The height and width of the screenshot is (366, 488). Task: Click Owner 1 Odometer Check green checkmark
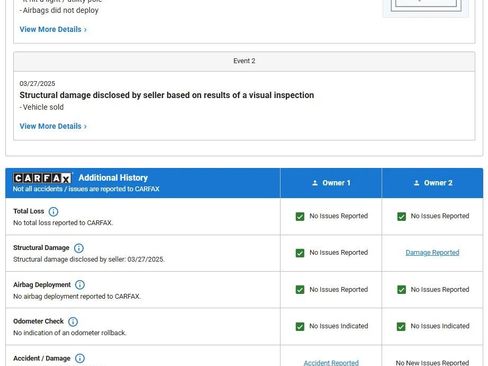[x=300, y=326]
